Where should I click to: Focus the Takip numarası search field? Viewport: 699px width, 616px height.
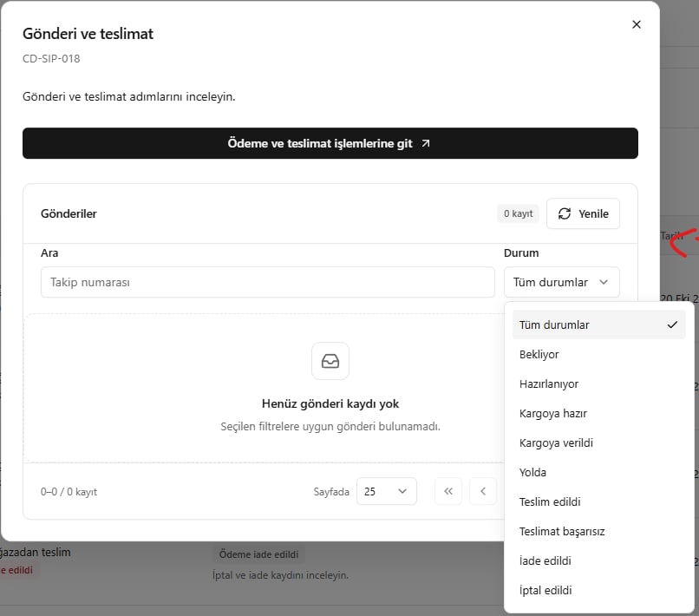coord(267,282)
